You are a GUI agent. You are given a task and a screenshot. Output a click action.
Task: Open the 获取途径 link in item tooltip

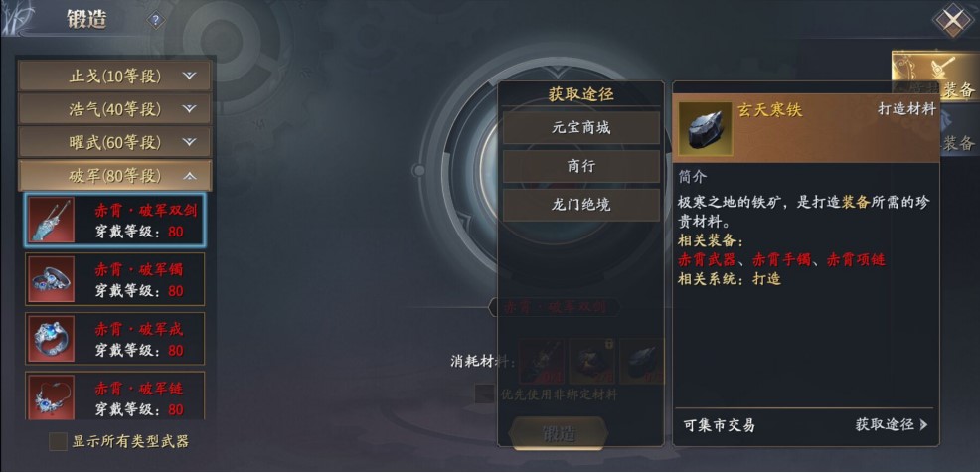click(892, 425)
